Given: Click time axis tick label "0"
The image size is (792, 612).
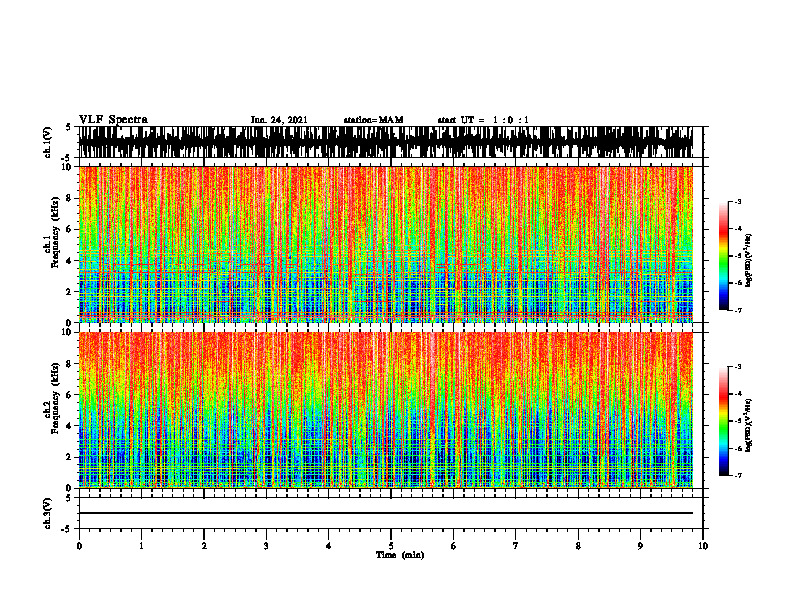Looking at the screenshot, I should tap(79, 546).
